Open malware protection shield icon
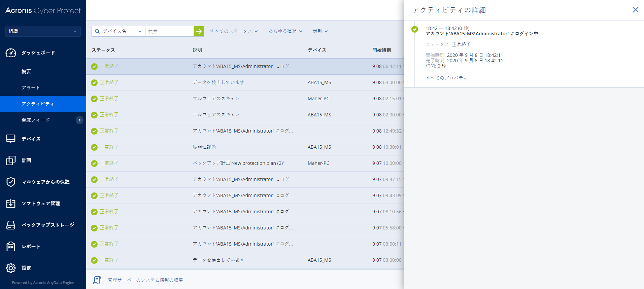 coord(11,182)
